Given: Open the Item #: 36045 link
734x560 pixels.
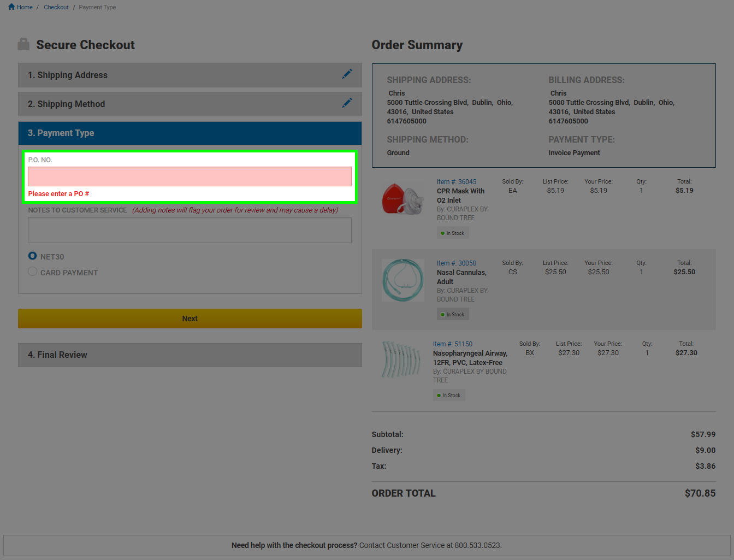Looking at the screenshot, I should coord(457,182).
